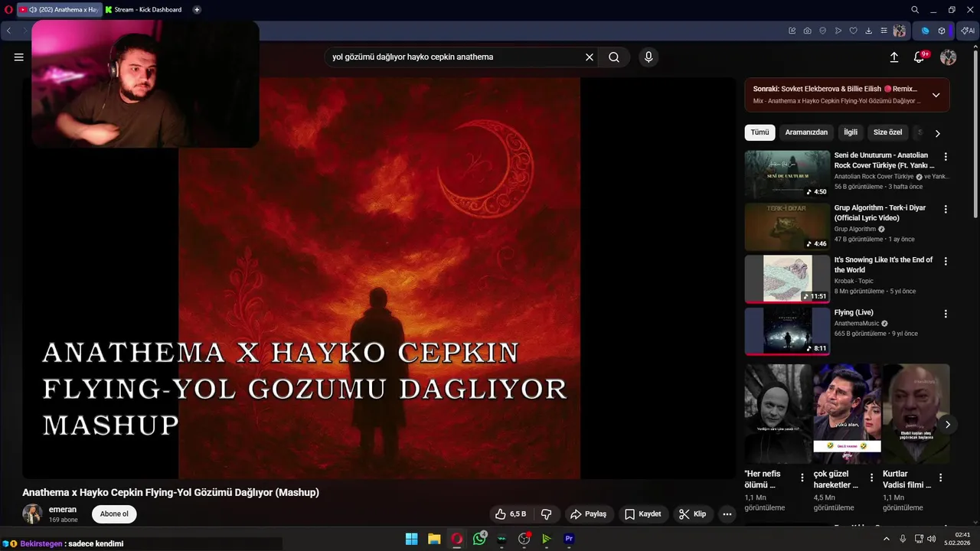Open the emeran channel avatar

tap(32, 514)
